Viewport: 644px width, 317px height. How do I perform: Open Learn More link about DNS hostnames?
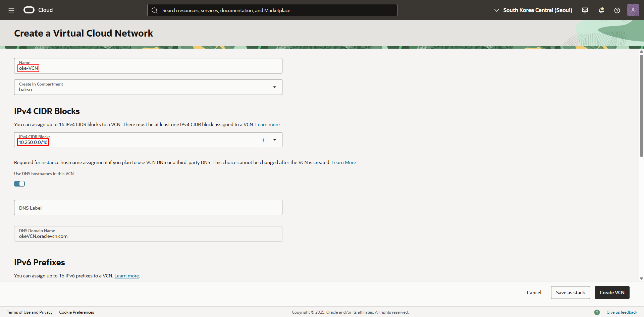click(343, 163)
